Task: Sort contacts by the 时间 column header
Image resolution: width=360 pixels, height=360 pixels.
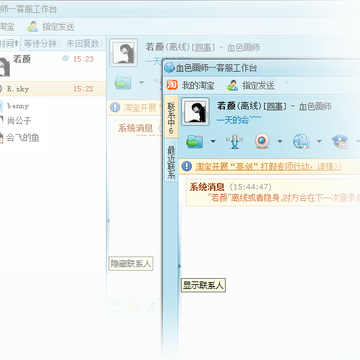Action: [x=9, y=43]
